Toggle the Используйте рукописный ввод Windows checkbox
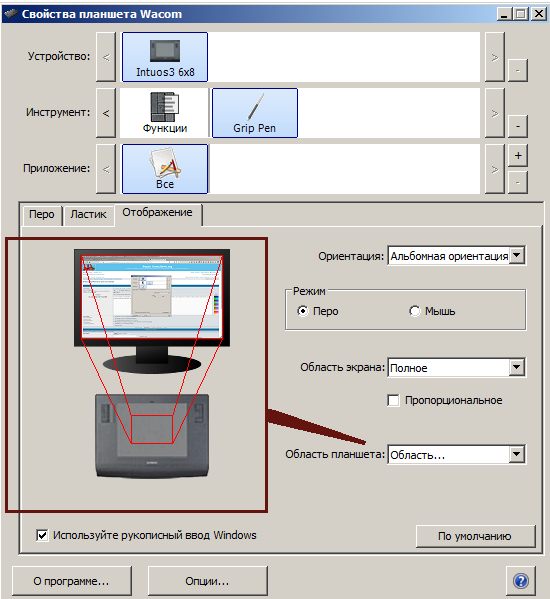The height and width of the screenshot is (599, 550). [x=42, y=535]
